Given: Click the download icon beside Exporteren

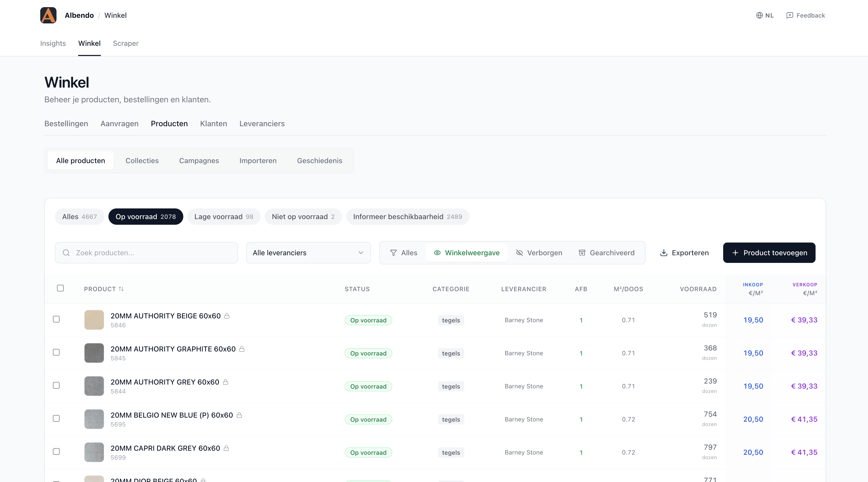Looking at the screenshot, I should [x=663, y=253].
